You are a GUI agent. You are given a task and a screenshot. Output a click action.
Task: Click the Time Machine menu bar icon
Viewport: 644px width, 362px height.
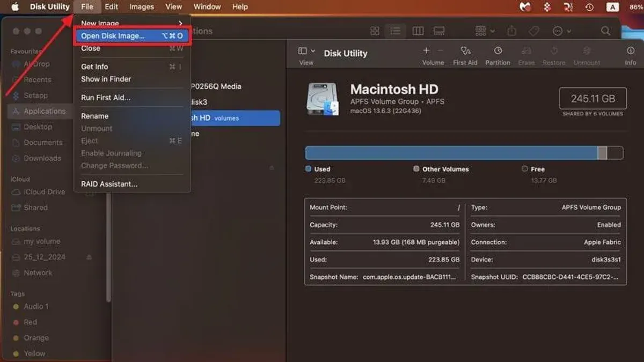(x=589, y=7)
